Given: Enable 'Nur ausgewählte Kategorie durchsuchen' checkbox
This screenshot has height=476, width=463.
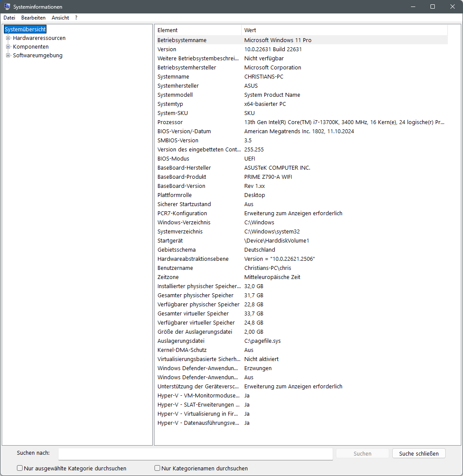Looking at the screenshot, I should tap(20, 468).
